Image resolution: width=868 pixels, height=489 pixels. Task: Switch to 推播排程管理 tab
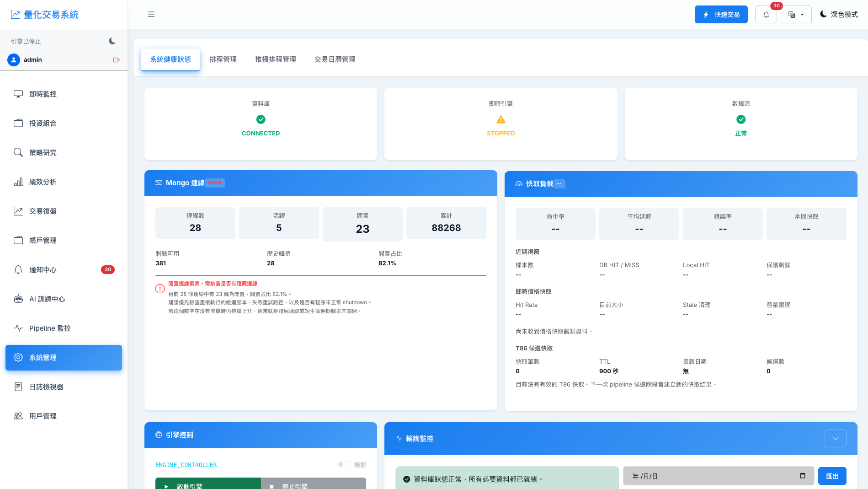[x=276, y=59]
